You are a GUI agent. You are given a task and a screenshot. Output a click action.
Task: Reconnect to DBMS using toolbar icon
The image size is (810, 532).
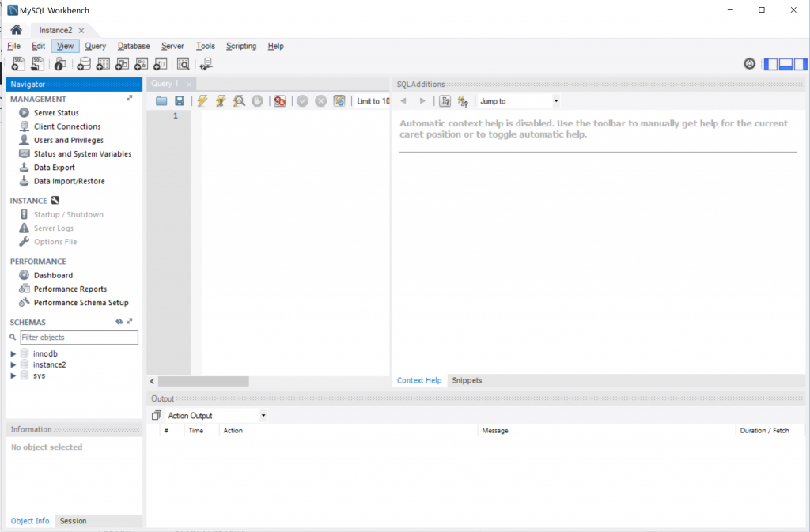(206, 64)
